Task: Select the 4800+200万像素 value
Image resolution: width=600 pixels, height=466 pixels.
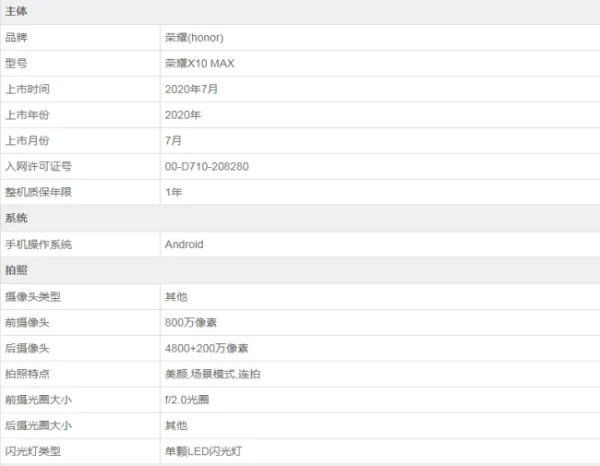Action: click(x=207, y=348)
